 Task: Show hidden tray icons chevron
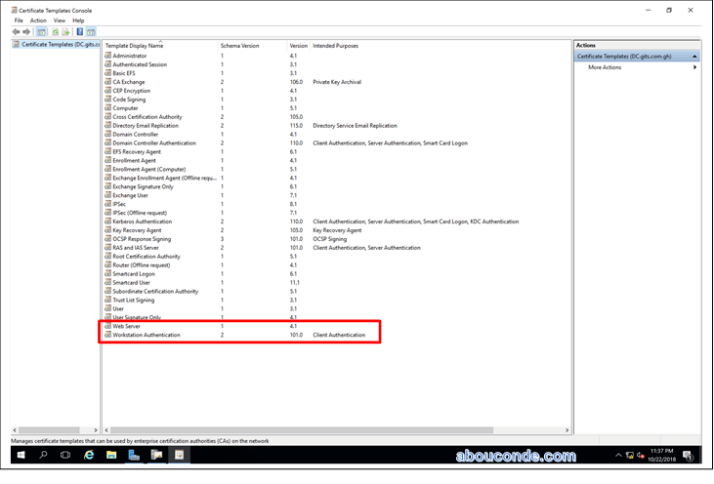(x=618, y=455)
